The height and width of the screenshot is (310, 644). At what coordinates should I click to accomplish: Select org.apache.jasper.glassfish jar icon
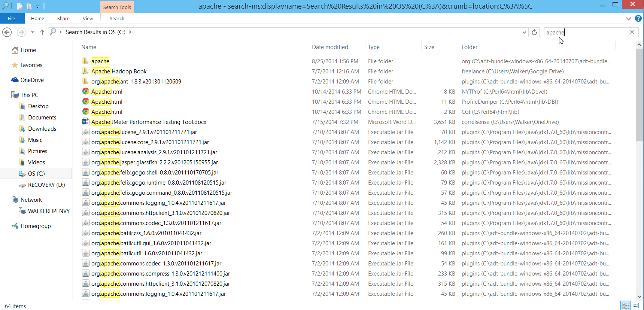pyautogui.click(x=86, y=162)
